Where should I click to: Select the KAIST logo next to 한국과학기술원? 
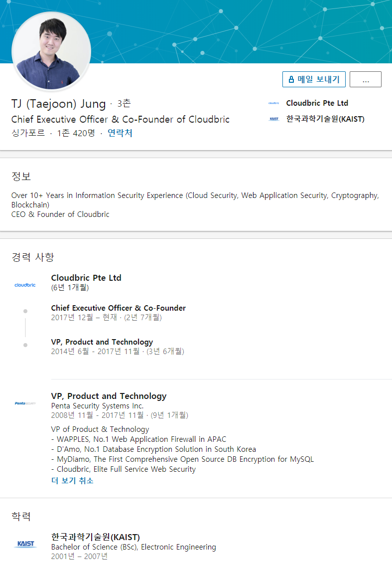274,119
